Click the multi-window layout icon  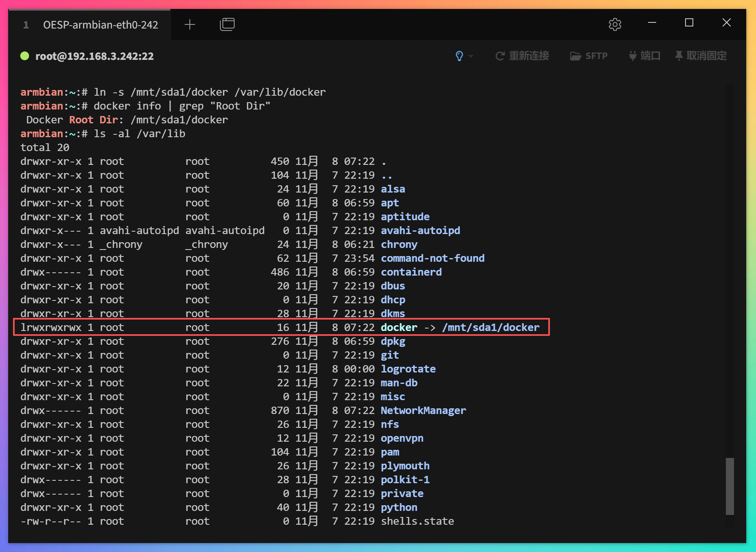tap(227, 24)
